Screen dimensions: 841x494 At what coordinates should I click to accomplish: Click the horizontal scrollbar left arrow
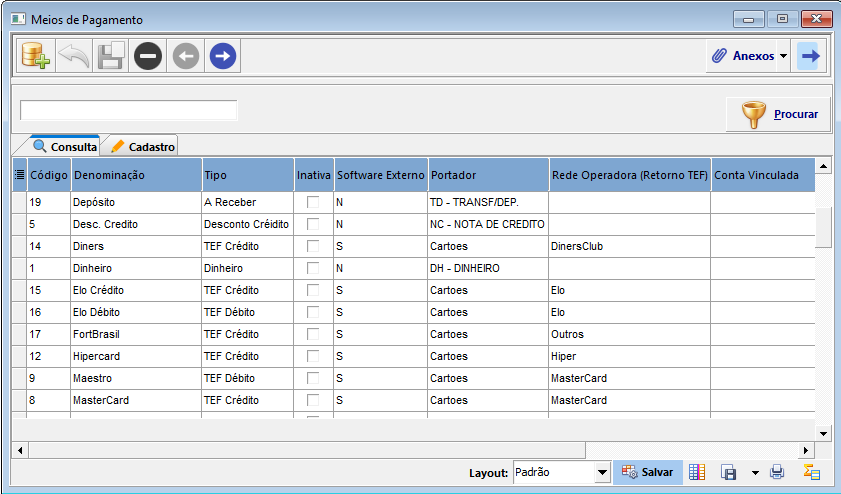click(20, 450)
